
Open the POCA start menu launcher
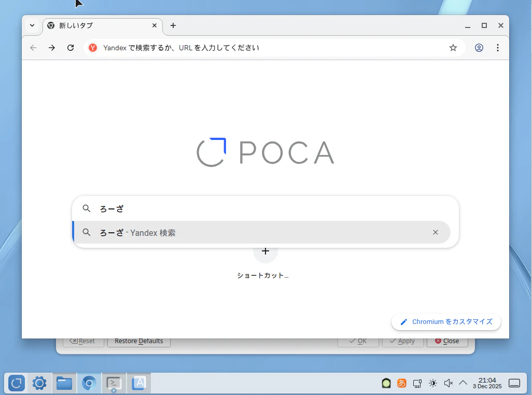(16, 383)
